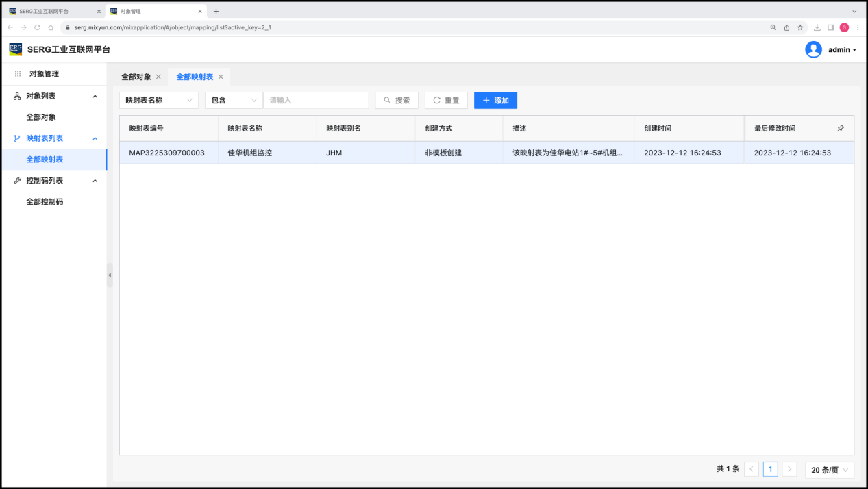The height and width of the screenshot is (489, 868).
Task: Close the 全部映射表 tab
Action: 221,77
